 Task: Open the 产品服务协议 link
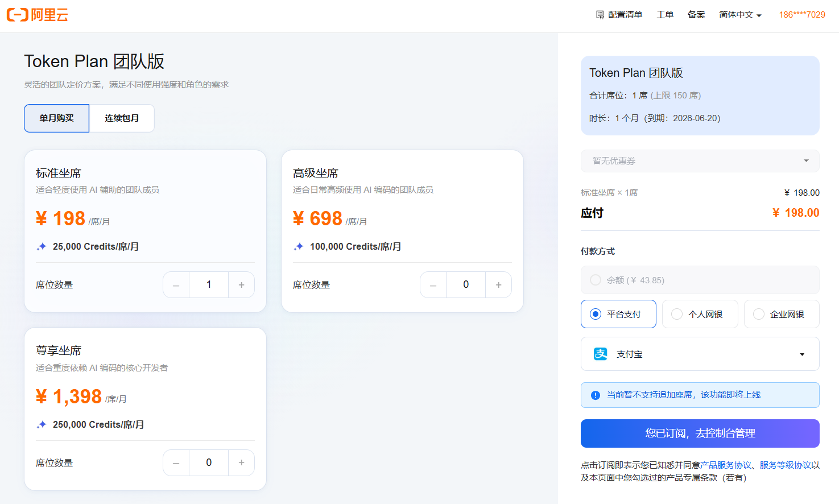(x=726, y=465)
